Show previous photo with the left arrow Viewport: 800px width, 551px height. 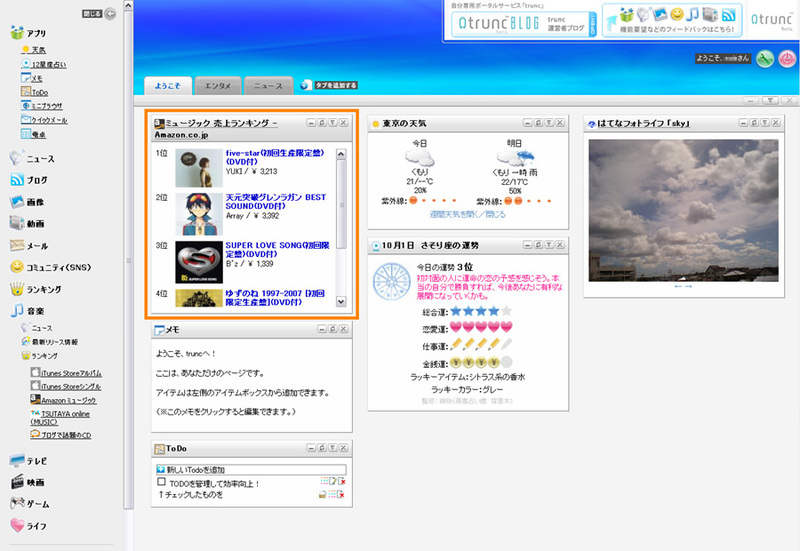(x=678, y=287)
